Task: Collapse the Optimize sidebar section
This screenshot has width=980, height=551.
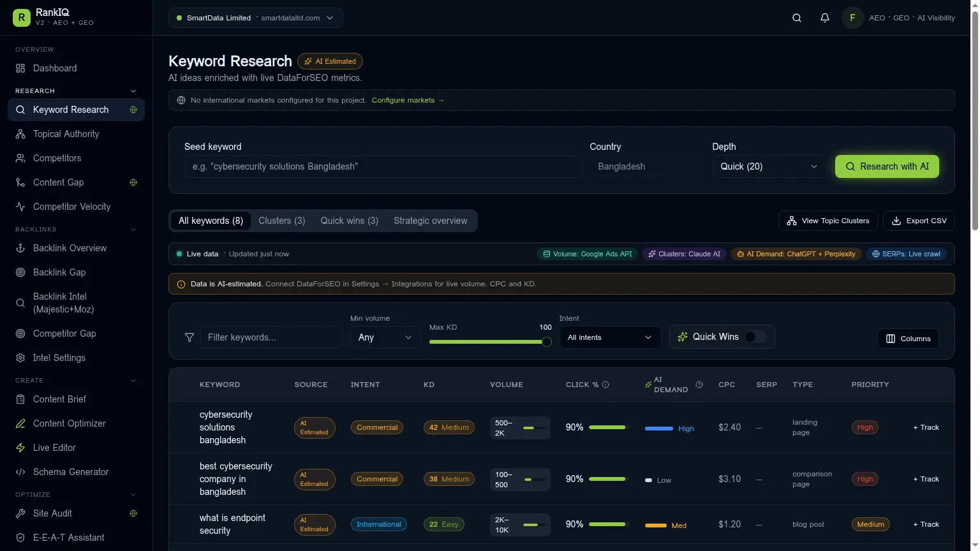Action: 133,495
